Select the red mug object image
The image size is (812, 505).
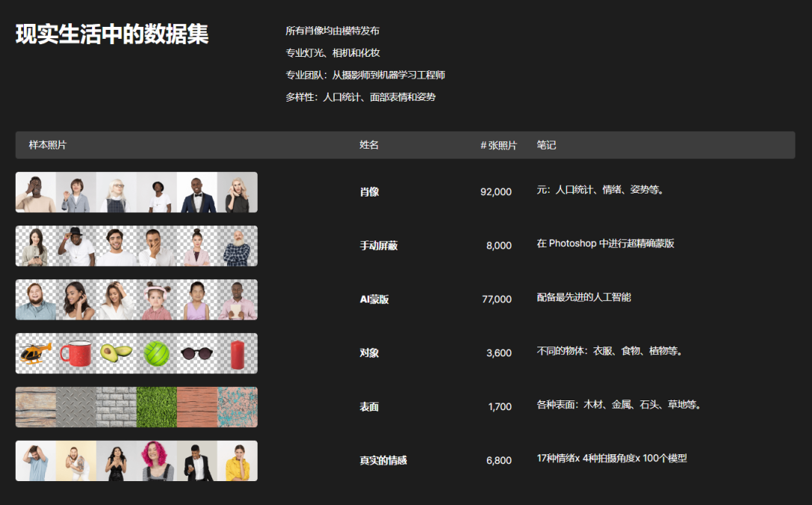click(75, 353)
